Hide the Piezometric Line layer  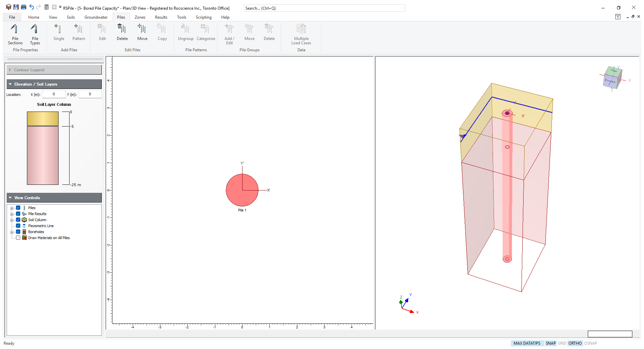click(x=18, y=226)
